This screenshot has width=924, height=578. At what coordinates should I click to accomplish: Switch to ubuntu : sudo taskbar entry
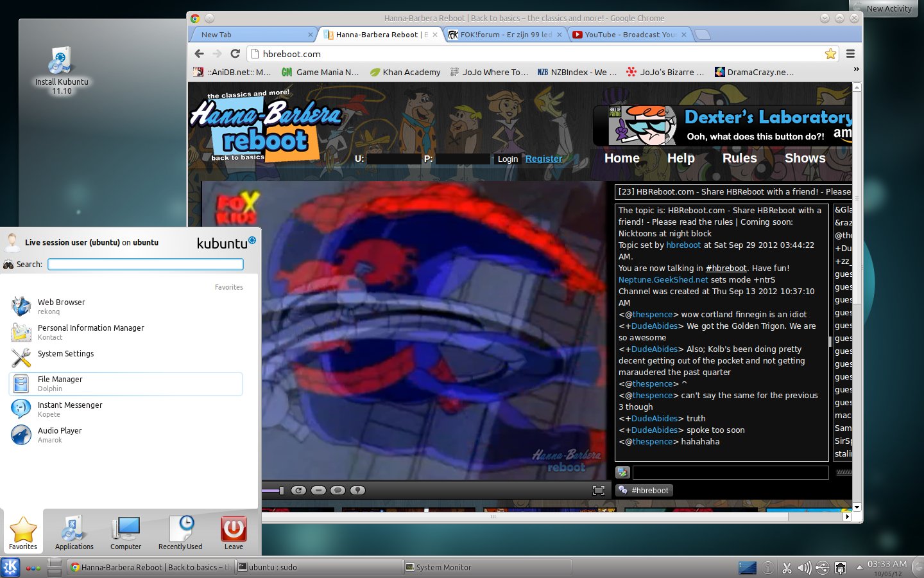click(x=318, y=567)
